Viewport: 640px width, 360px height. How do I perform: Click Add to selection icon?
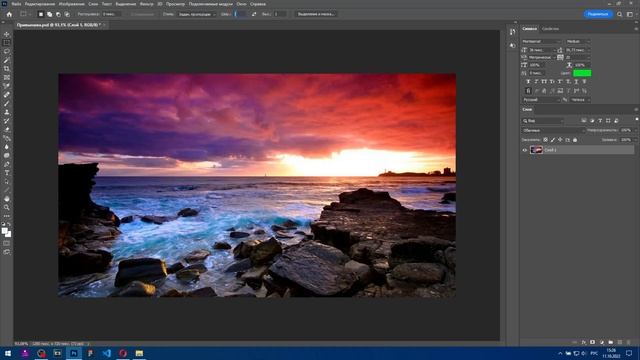pyautogui.click(x=49, y=14)
